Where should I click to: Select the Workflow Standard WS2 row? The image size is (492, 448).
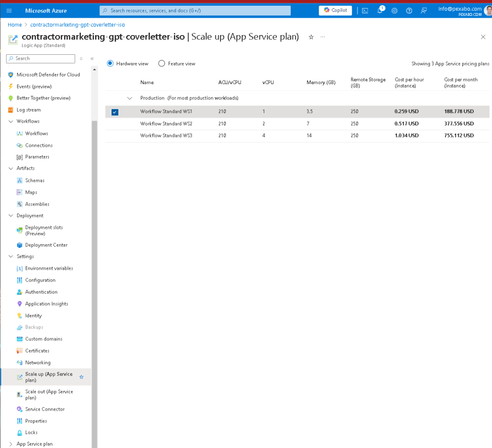point(297,124)
